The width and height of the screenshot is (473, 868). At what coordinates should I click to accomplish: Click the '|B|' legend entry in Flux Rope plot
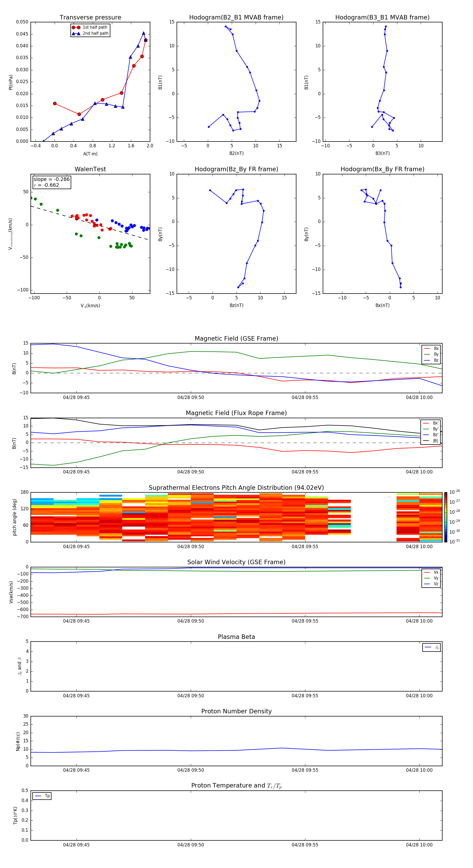[435, 441]
